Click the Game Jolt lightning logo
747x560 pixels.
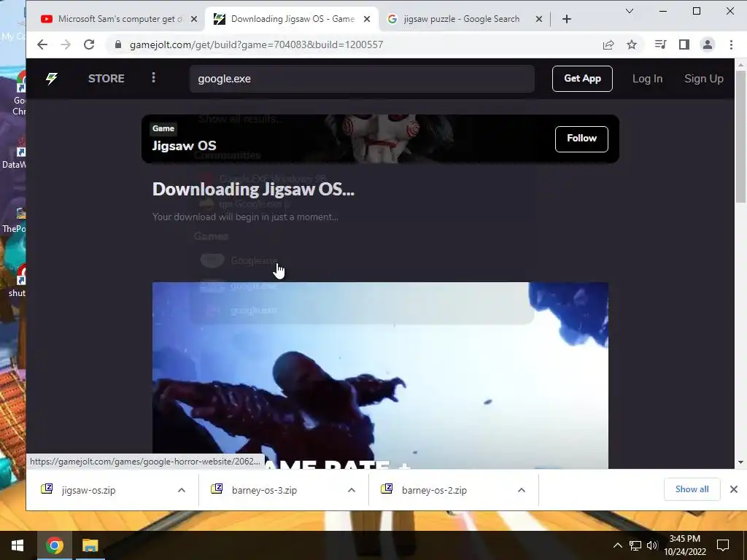point(52,79)
